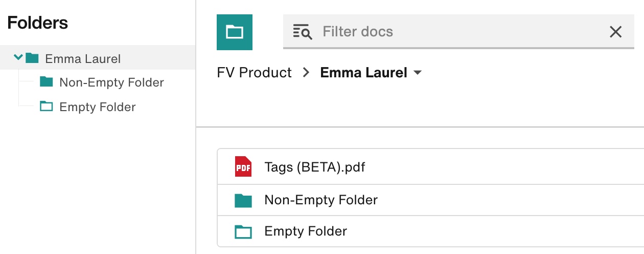Click the teal folder button beside the filter bar
644x254 pixels.
click(234, 32)
